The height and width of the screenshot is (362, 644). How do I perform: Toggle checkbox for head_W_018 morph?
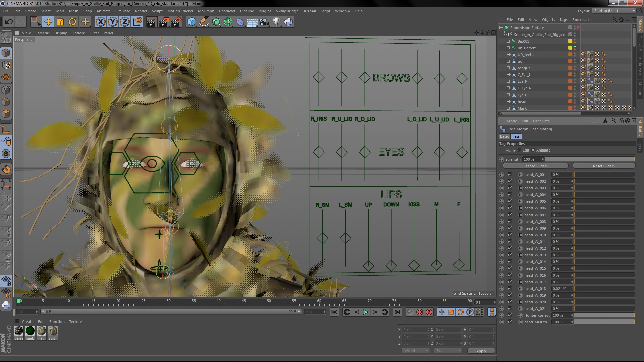coord(510,288)
